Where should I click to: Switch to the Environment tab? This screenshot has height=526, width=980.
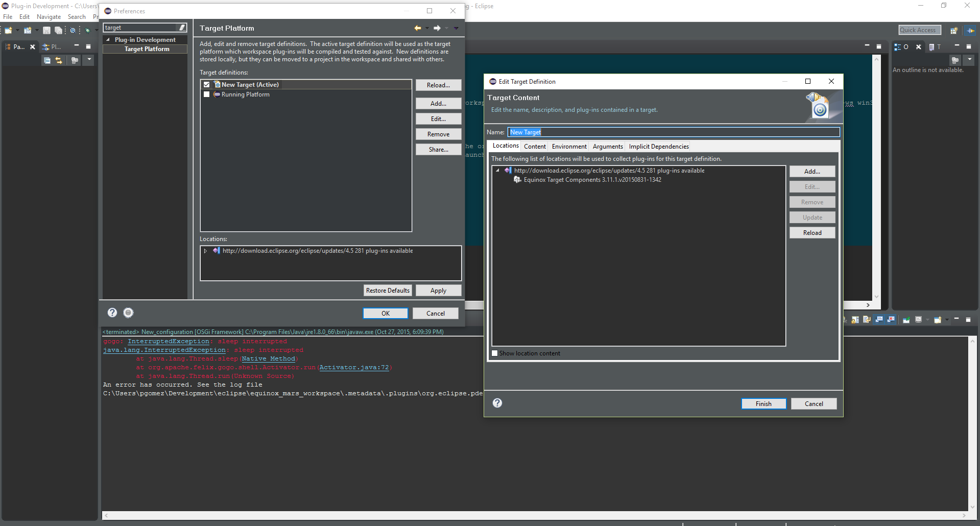pyautogui.click(x=569, y=147)
